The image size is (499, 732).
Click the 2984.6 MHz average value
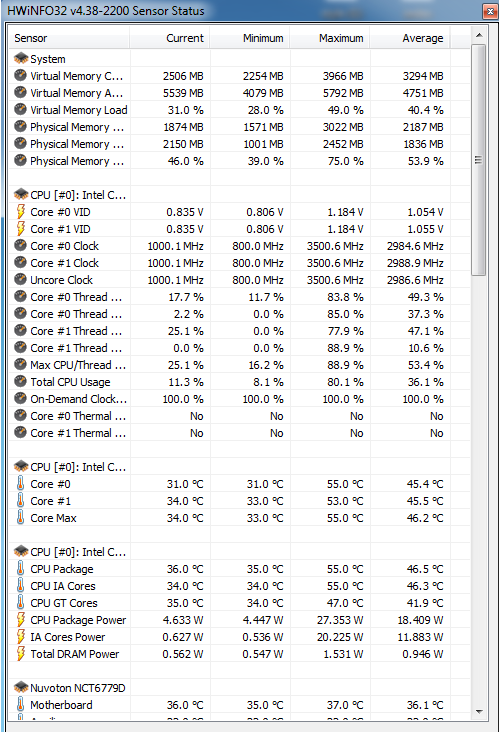[415, 246]
